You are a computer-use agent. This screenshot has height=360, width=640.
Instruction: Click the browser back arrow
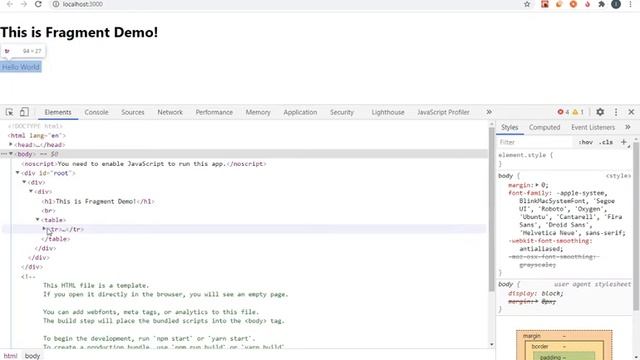pyautogui.click(x=10, y=4)
